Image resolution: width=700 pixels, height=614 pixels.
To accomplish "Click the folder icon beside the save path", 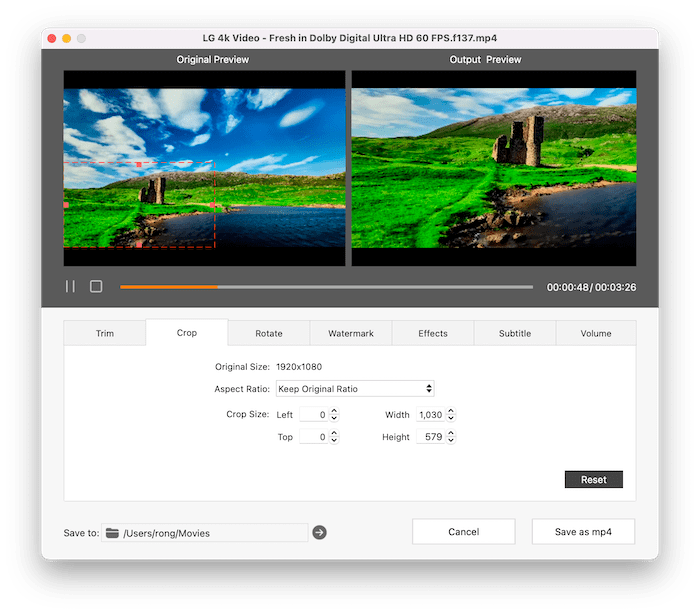I will click(x=112, y=533).
